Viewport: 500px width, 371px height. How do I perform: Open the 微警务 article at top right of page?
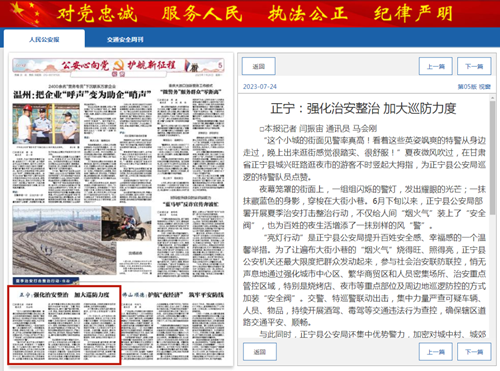tap(191, 91)
